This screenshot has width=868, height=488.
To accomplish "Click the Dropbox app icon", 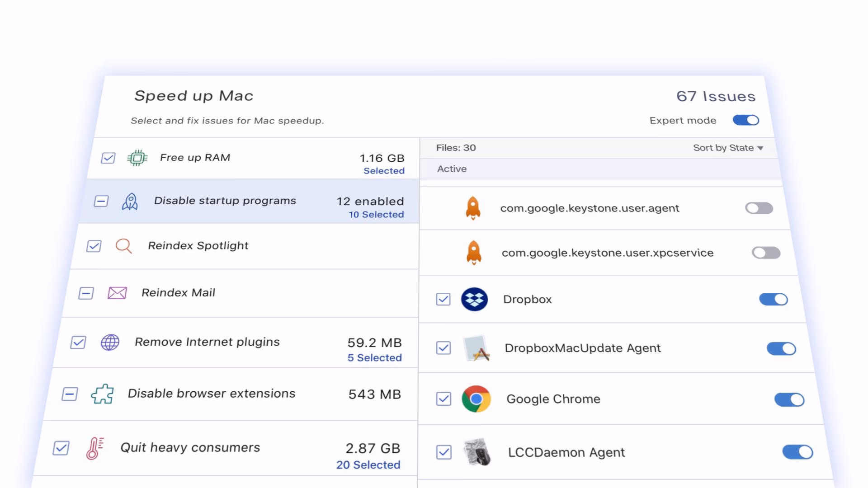I will point(474,299).
